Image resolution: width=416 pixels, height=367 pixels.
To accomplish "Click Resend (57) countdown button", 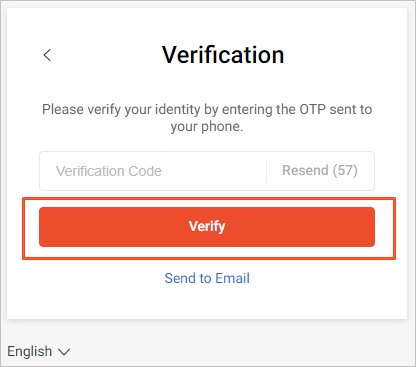I will pyautogui.click(x=320, y=170).
